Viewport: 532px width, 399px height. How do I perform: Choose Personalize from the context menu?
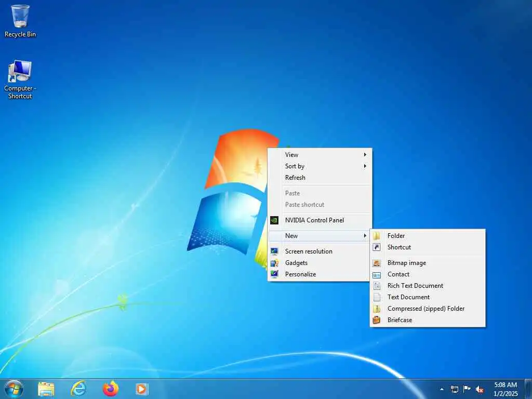coord(320,274)
